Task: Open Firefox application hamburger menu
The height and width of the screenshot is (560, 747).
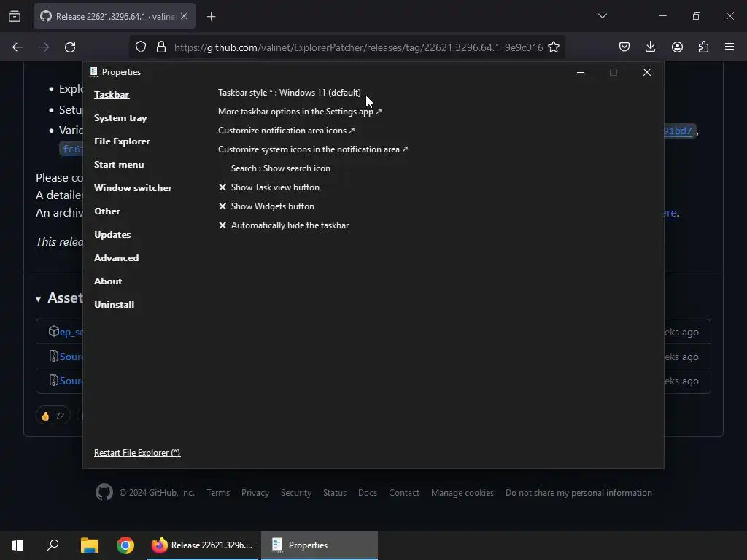Action: coord(729,47)
